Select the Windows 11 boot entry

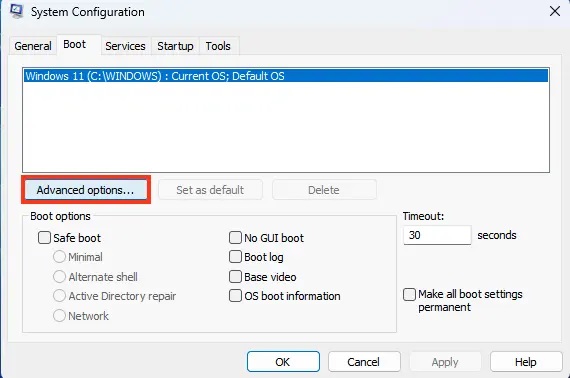pyautogui.click(x=286, y=76)
